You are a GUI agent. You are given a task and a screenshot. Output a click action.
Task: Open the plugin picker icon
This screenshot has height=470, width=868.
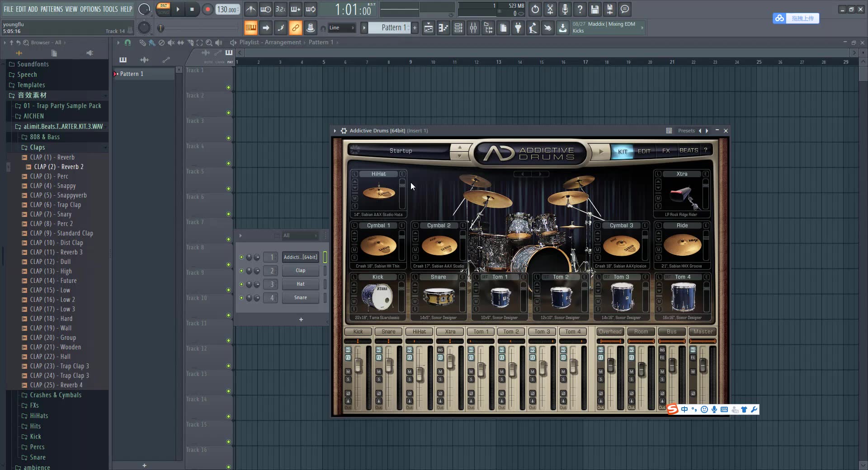[x=518, y=28]
